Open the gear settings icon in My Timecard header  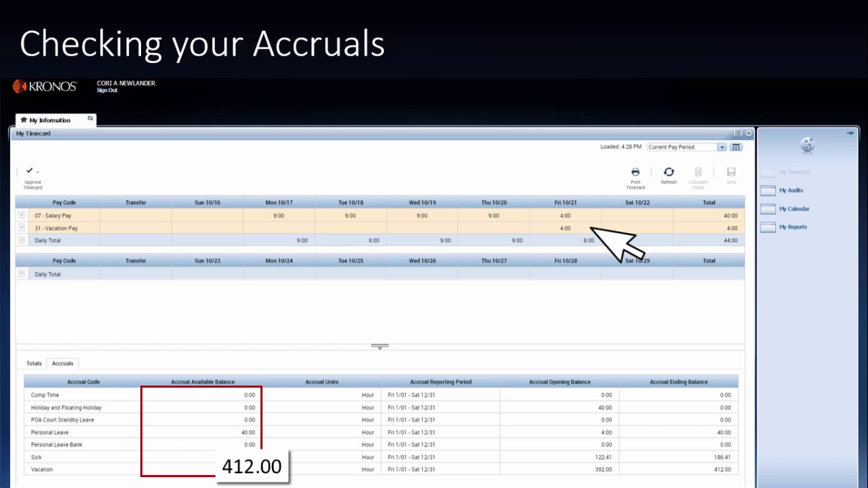pos(749,134)
